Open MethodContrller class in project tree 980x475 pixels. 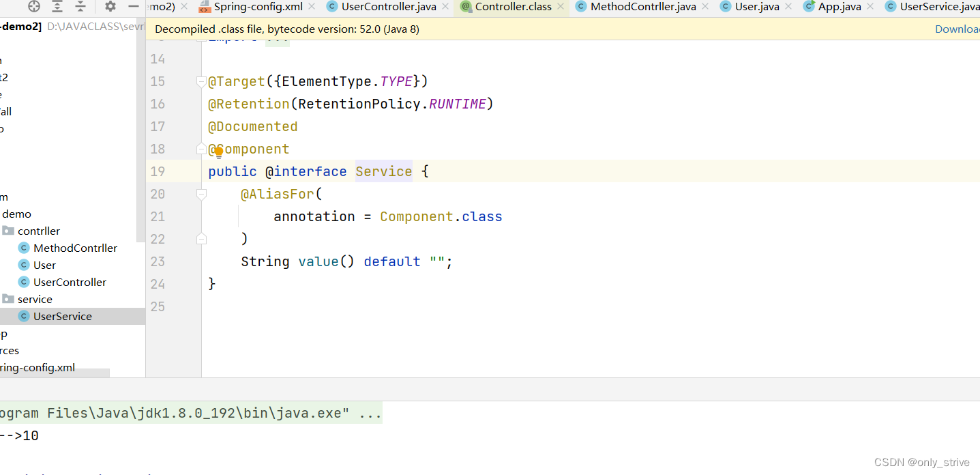[x=75, y=248]
